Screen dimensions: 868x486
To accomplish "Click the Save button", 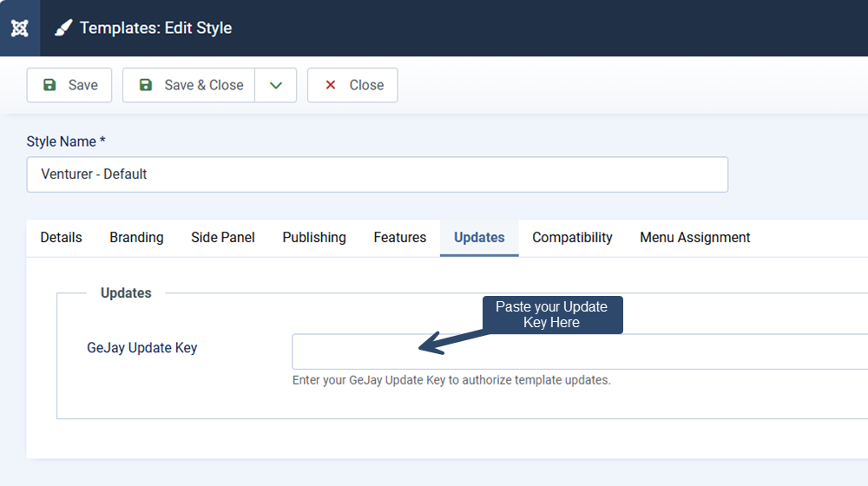I will tap(69, 85).
